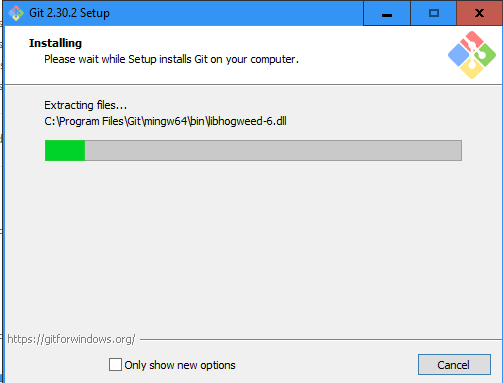Screen dimensions: 503x383
Task: Enable the Only show new options checkbox
Action: pyautogui.click(x=115, y=365)
